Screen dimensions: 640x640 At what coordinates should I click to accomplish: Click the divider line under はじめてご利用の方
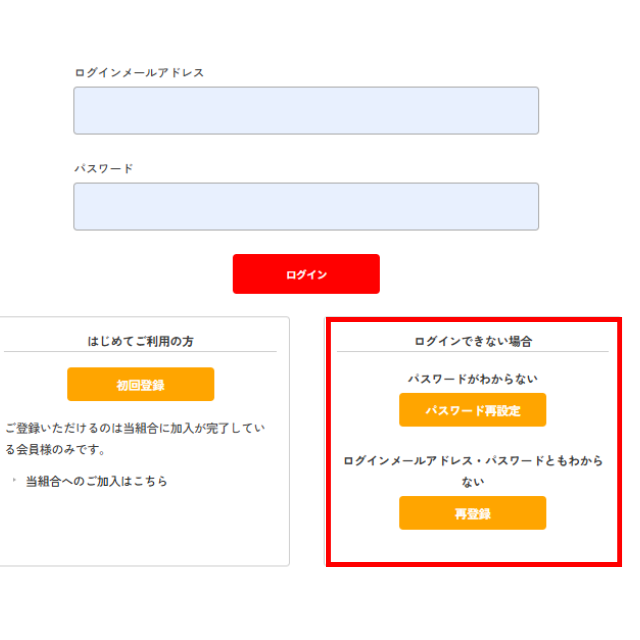pos(140,352)
